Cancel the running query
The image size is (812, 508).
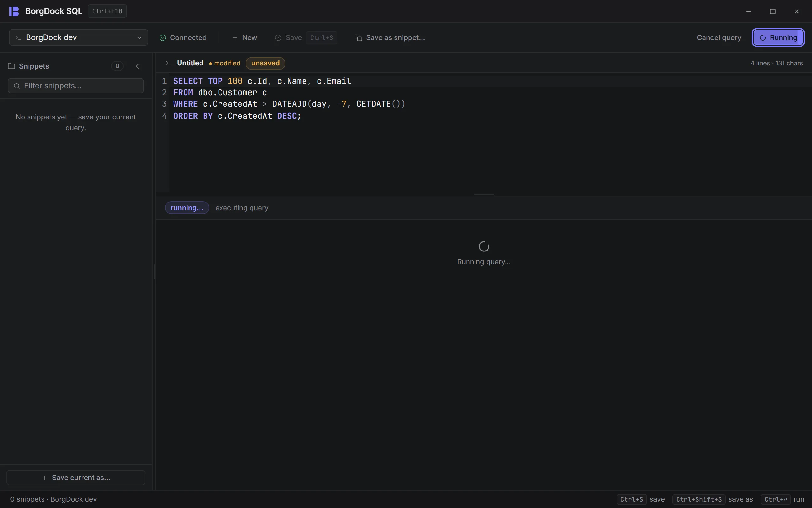tap(719, 38)
